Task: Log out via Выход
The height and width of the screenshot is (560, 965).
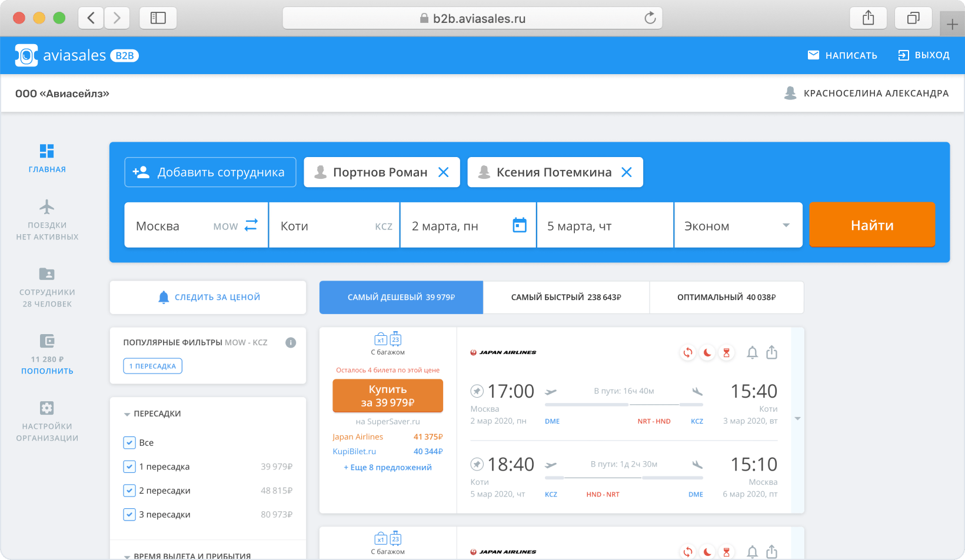Action: tap(924, 55)
